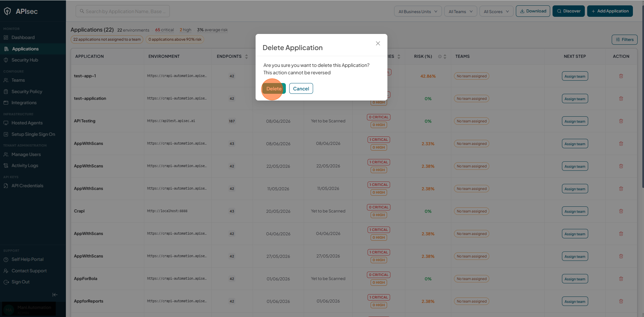644x317 pixels.
Task: Open the Filters panel
Action: (624, 40)
